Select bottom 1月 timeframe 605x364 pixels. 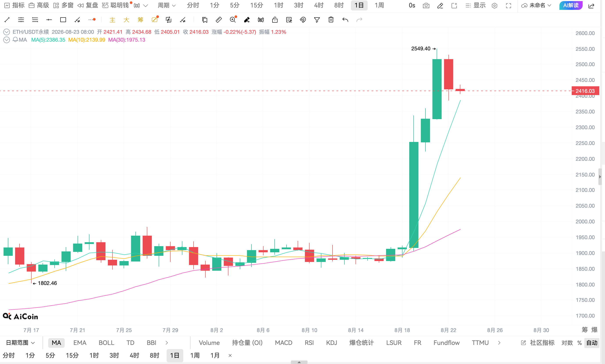click(215, 355)
